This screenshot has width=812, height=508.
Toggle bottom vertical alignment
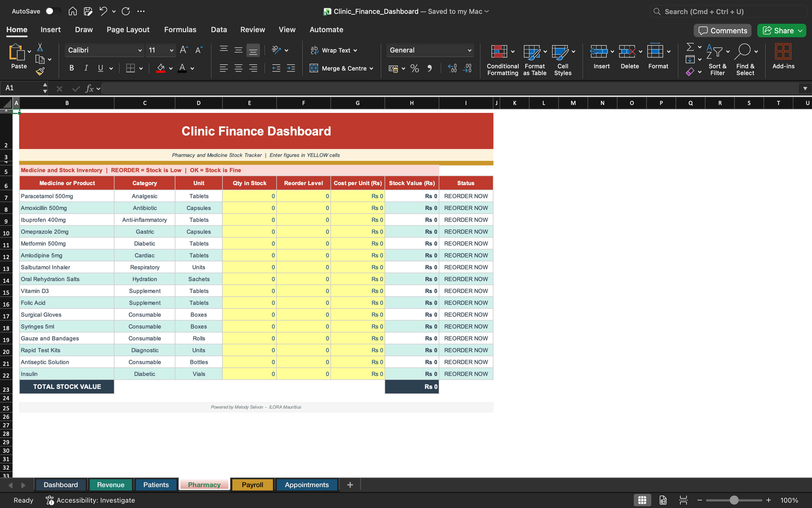(253, 51)
